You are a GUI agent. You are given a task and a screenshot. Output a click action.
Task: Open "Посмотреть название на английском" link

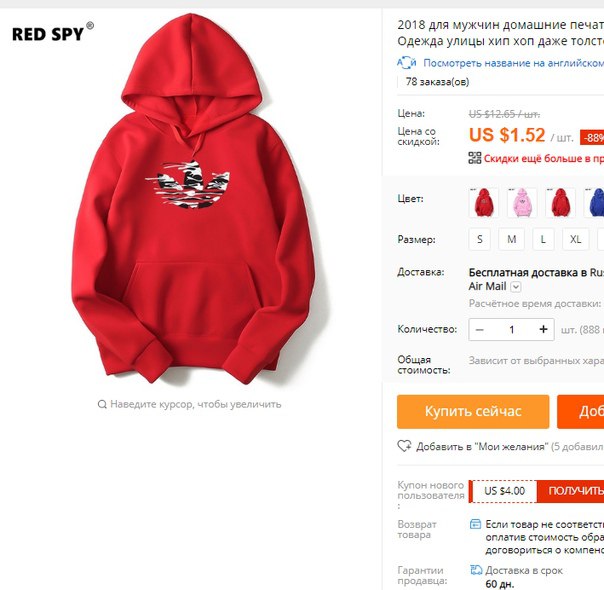[513, 63]
